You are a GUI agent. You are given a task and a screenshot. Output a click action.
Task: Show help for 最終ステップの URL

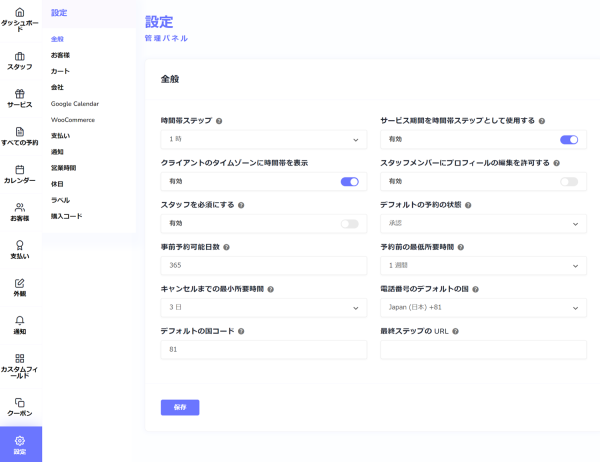pos(455,331)
